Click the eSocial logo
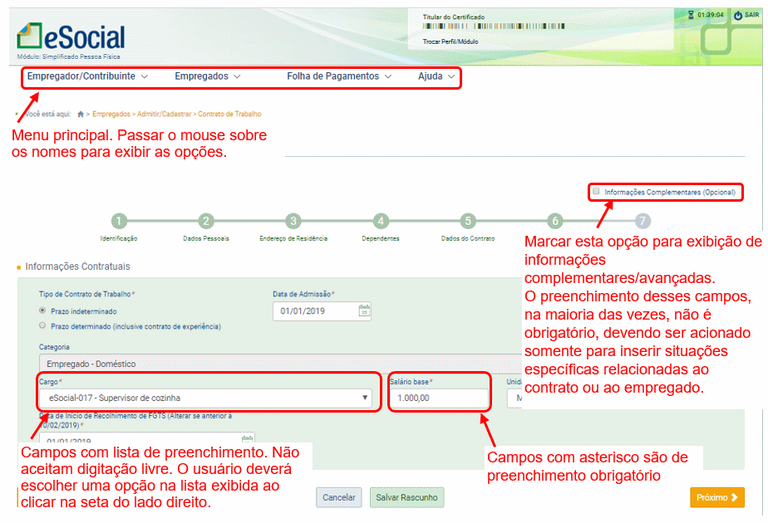 pos(71,36)
